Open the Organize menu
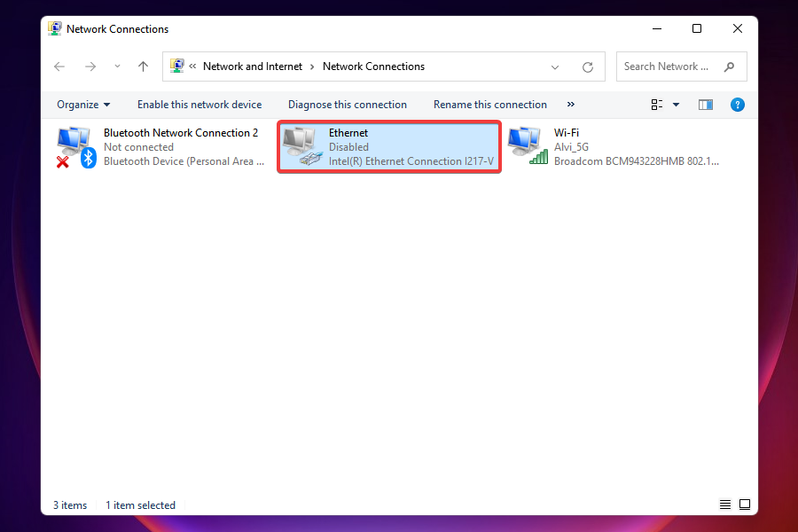 (x=83, y=105)
